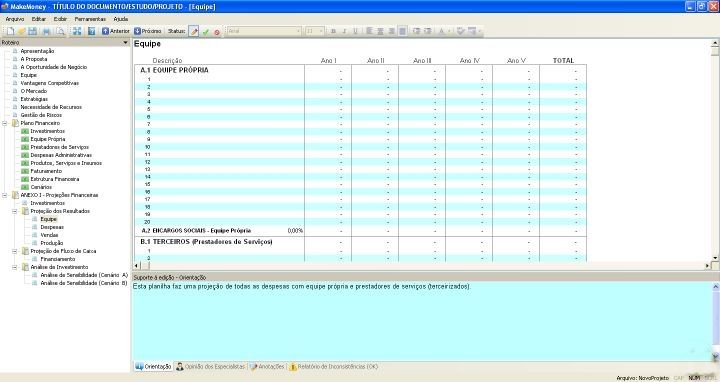Image resolution: width=720 pixels, height=382 pixels.
Task: Click the Help question mark icon
Action: [x=91, y=31]
